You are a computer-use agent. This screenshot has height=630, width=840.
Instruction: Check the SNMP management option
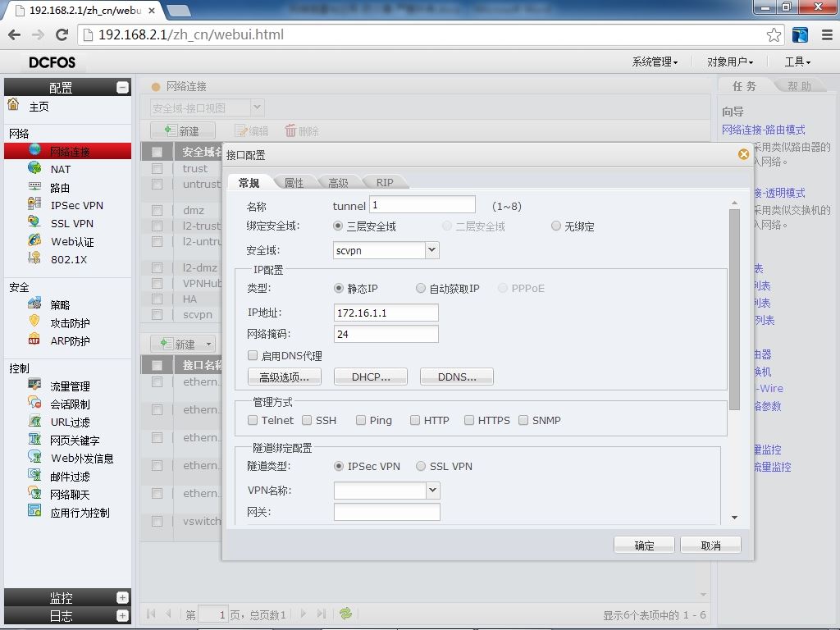[x=523, y=420]
